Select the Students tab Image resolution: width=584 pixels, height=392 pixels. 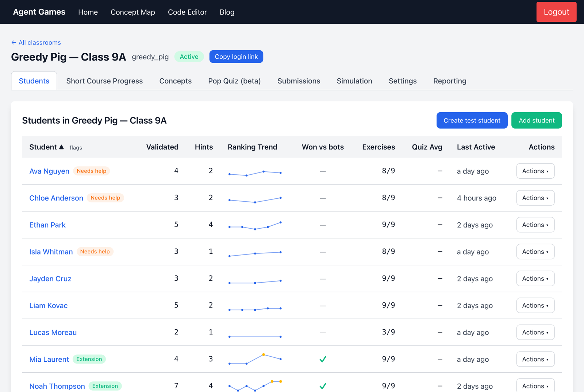point(34,81)
